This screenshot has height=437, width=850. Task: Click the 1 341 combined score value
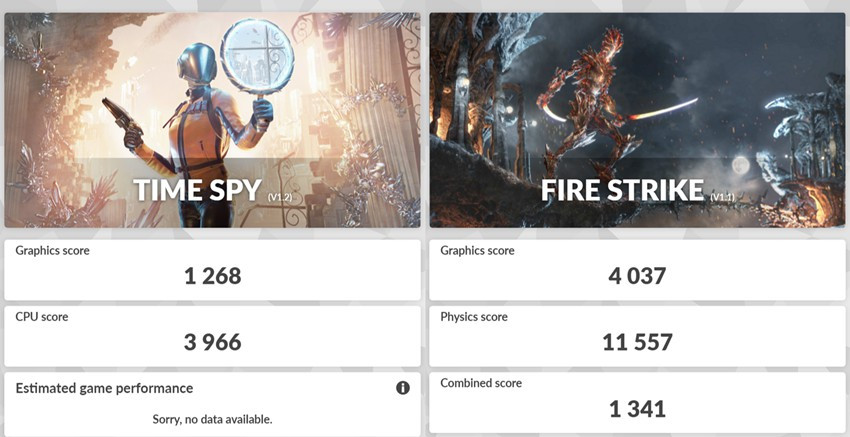tap(638, 409)
